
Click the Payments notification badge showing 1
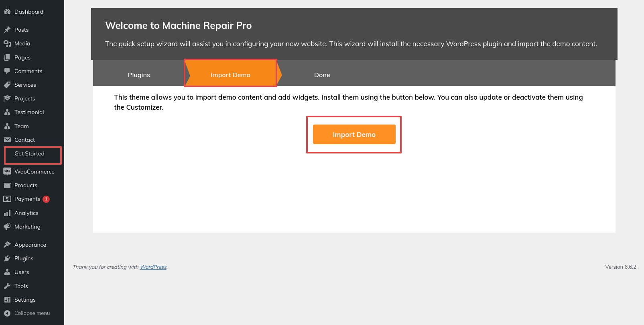(x=46, y=199)
